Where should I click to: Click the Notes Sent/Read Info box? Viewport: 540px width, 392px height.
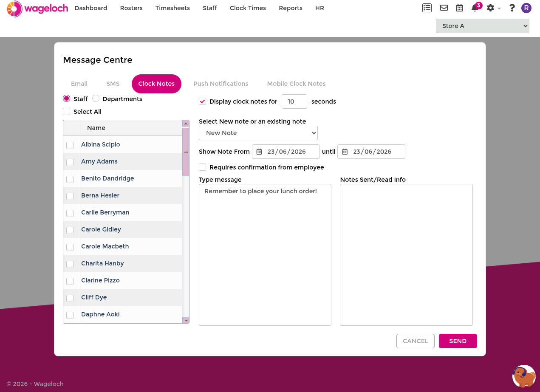(x=406, y=255)
